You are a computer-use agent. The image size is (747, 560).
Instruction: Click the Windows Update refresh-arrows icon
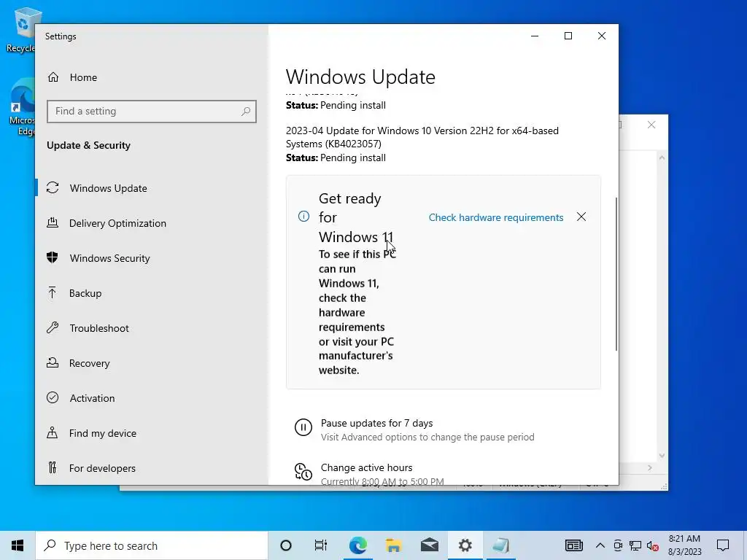click(53, 187)
